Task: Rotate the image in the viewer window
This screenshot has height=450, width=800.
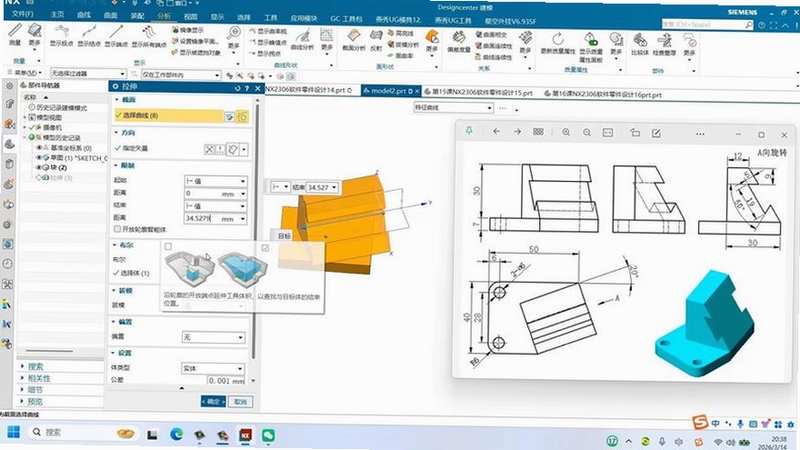Action: click(x=635, y=133)
